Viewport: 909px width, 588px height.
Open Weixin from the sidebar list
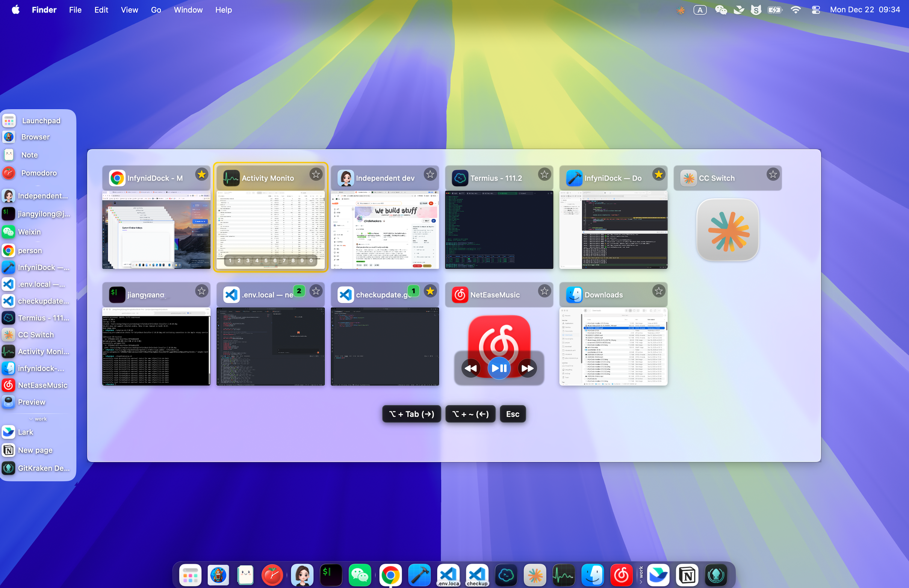click(x=30, y=232)
